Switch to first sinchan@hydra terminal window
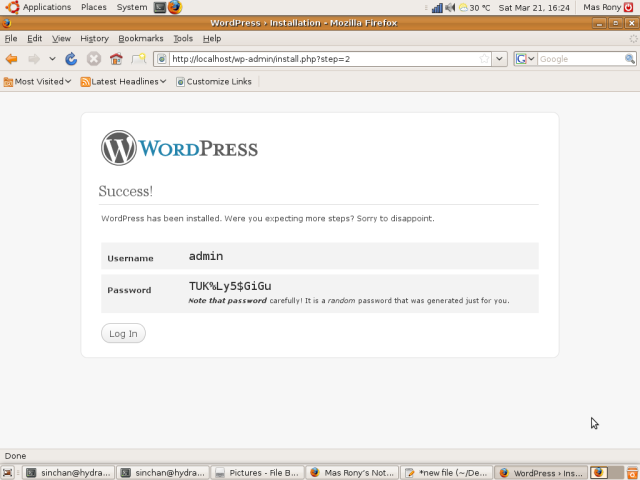 [68, 473]
